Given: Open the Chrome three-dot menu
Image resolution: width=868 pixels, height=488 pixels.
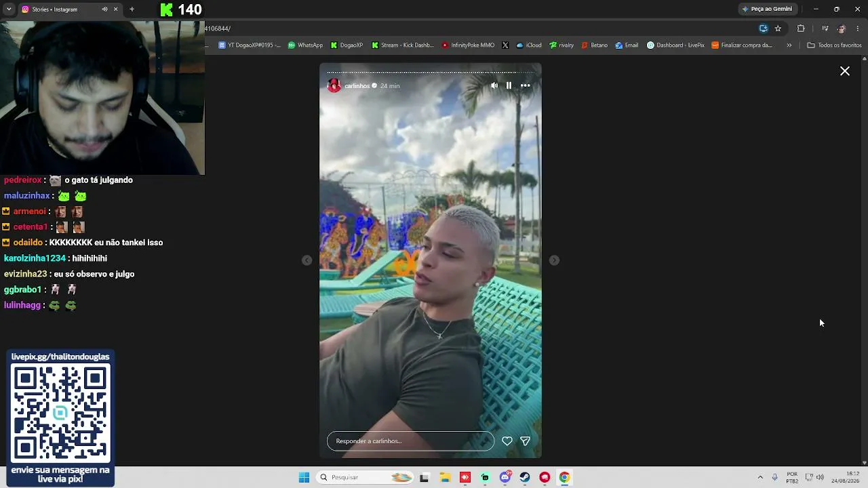Looking at the screenshot, I should [x=858, y=28].
